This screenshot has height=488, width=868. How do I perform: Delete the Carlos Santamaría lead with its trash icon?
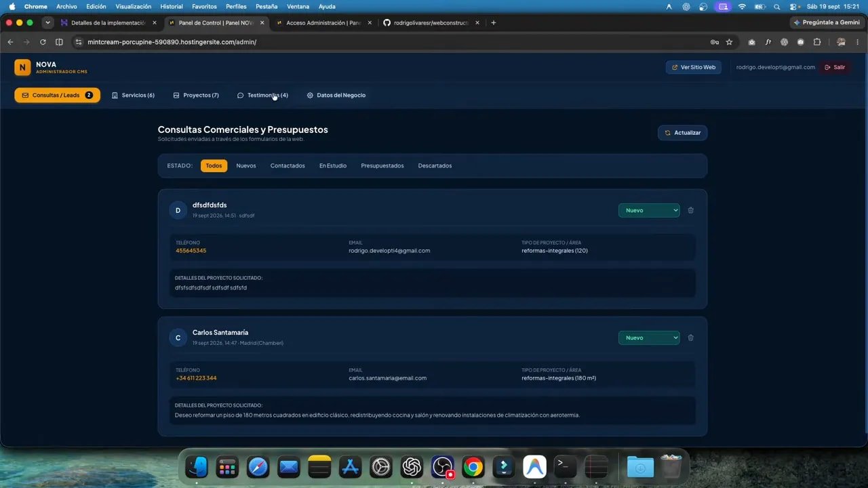coord(690,338)
